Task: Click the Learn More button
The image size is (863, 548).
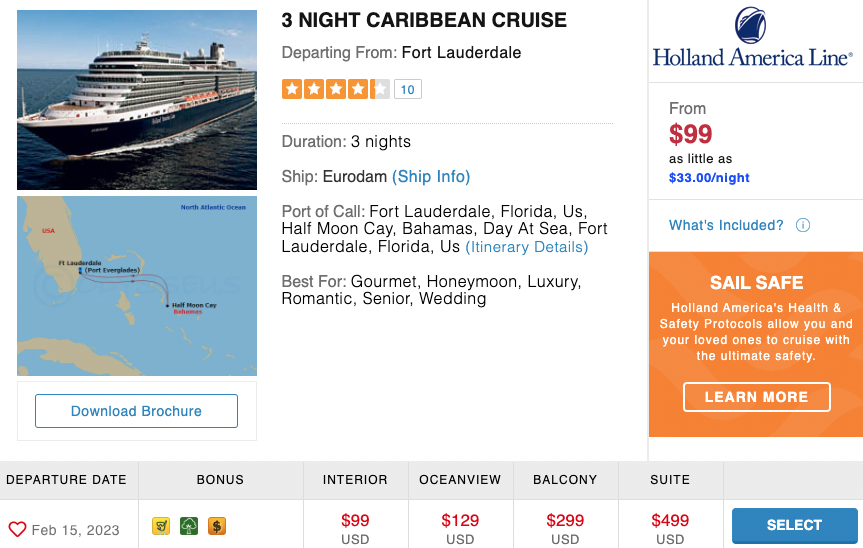Action: pyautogui.click(x=756, y=397)
